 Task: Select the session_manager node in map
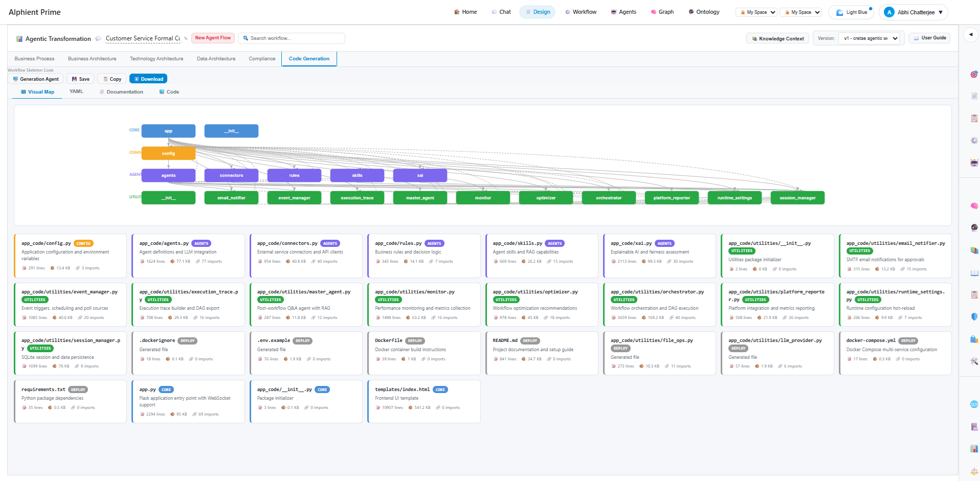coord(797,198)
